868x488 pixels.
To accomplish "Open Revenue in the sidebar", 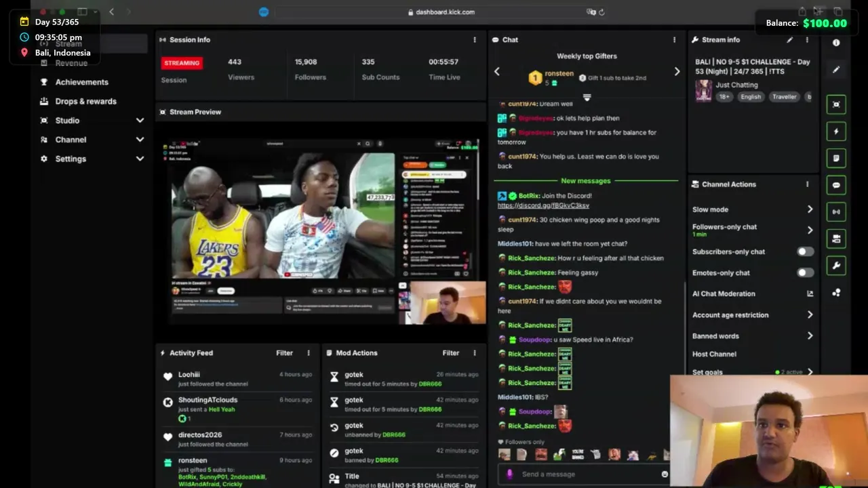I will coord(71,63).
